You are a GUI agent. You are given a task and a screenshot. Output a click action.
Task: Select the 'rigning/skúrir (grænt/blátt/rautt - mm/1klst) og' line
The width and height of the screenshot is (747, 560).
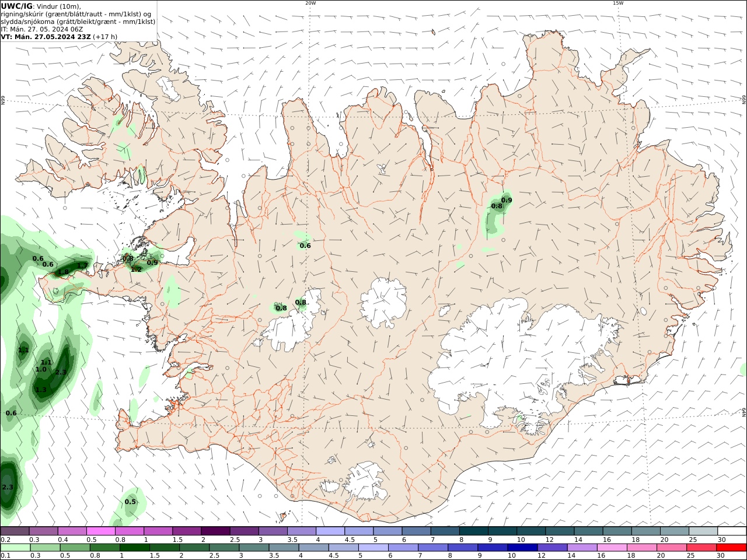pos(76,14)
